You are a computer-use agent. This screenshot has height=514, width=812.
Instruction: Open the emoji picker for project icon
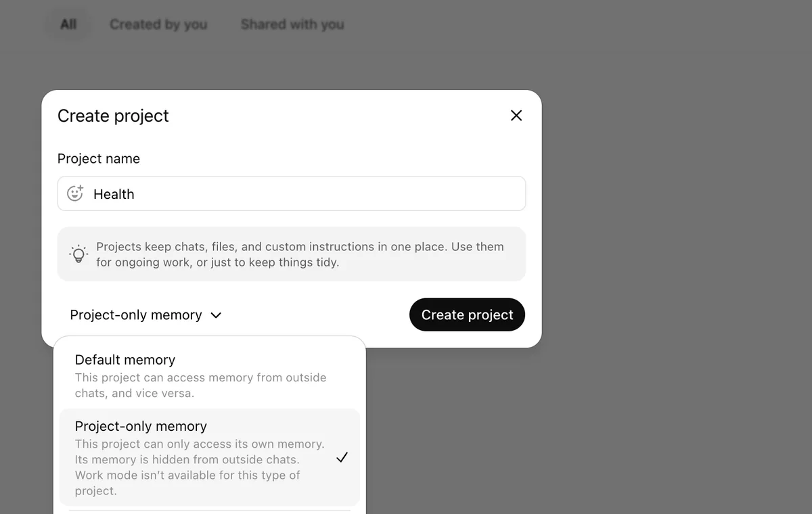point(75,193)
